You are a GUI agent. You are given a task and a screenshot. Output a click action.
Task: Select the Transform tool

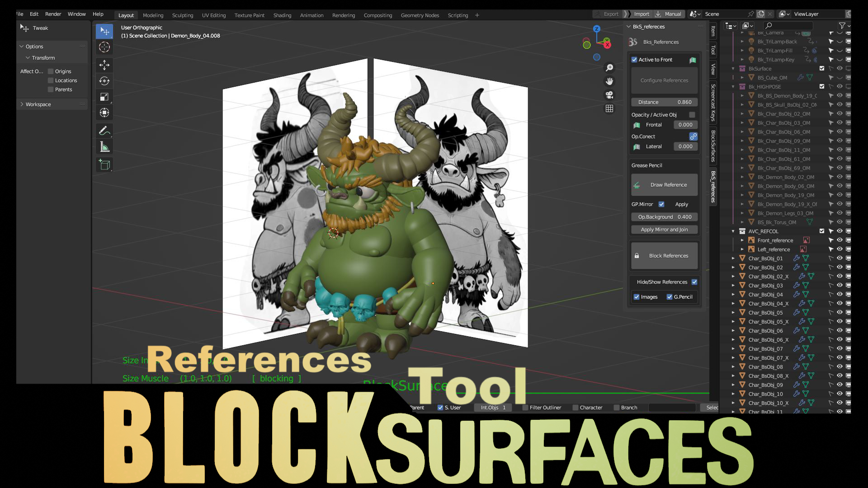[x=104, y=113]
